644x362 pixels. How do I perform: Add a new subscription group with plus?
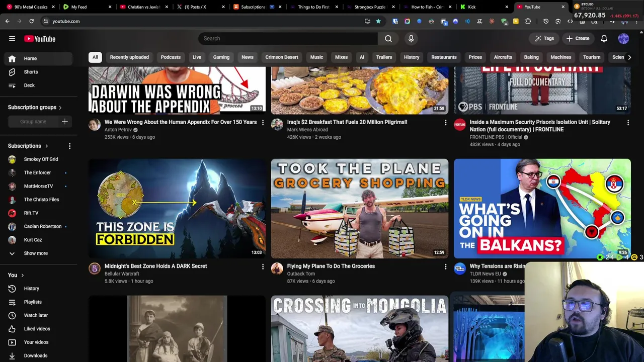coord(65,122)
